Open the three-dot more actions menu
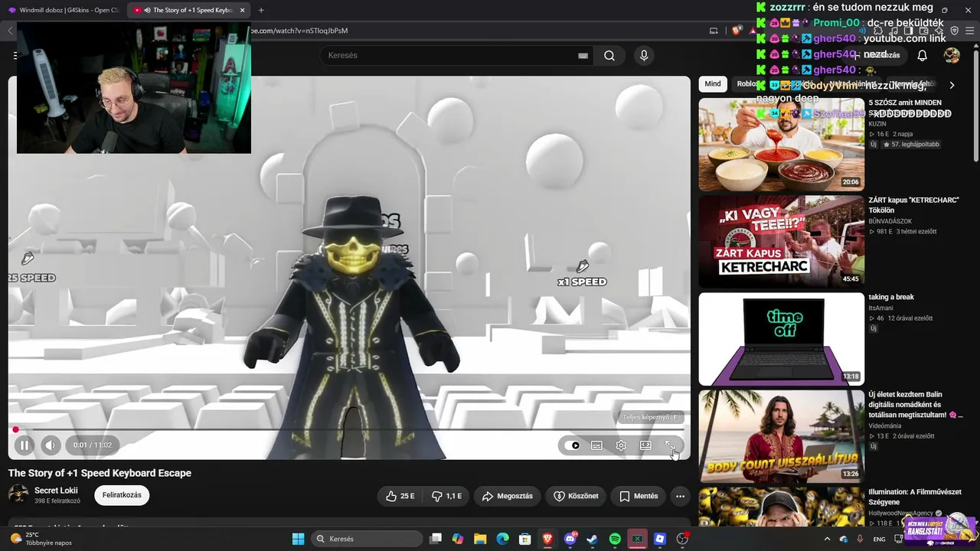Viewport: 980px width, 551px height. pos(680,496)
